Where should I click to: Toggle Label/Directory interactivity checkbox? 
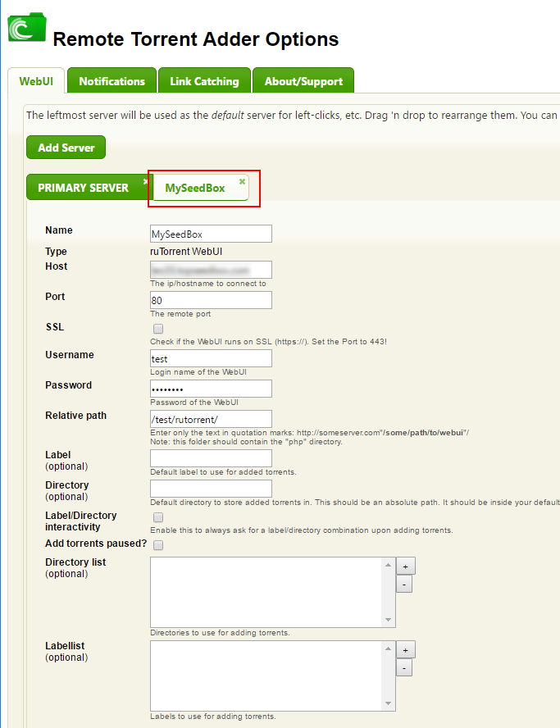[x=158, y=517]
